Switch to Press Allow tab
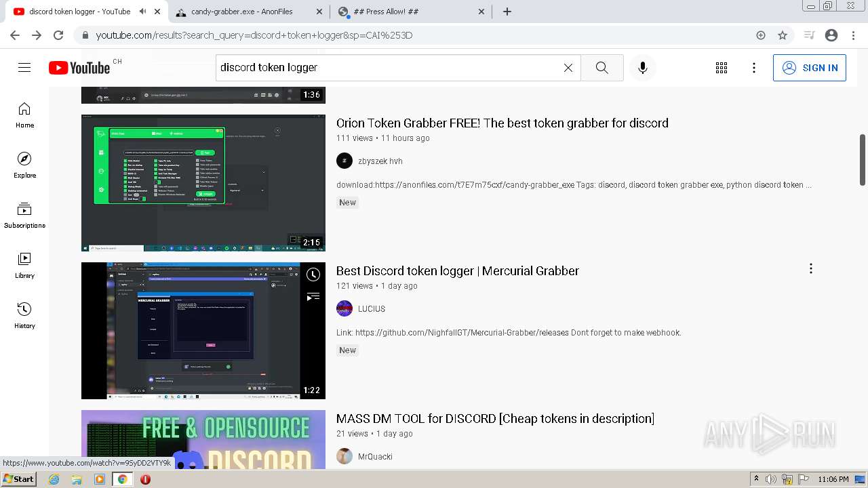 411,12
